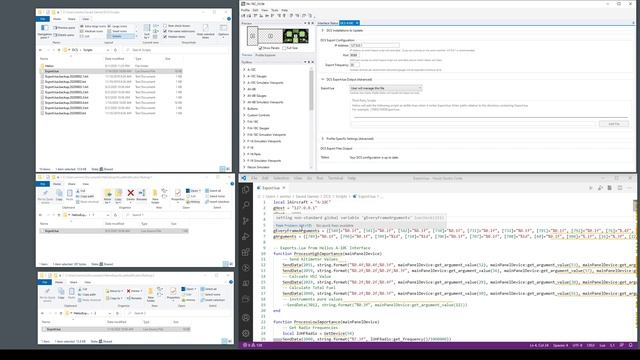Image resolution: width=640 pixels, height=360 pixels.
Task: Switch to Profile Explorer tab in Helios
Action: [x=265, y=55]
